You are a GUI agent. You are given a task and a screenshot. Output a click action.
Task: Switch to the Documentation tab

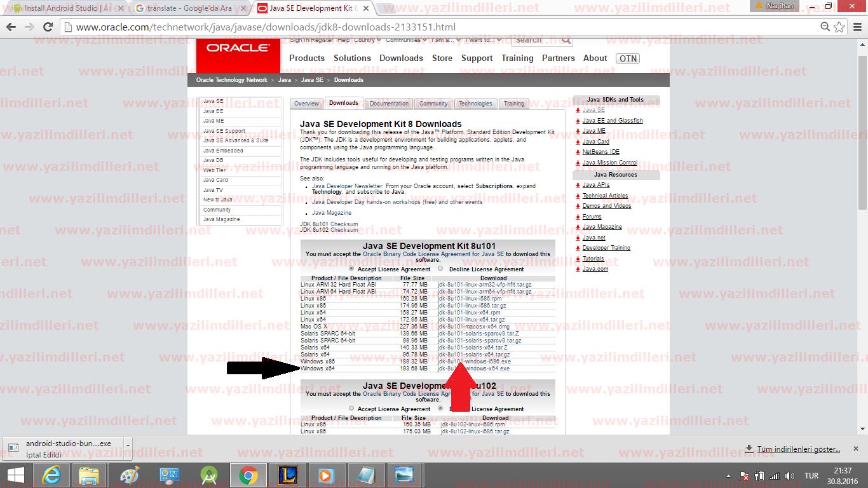coord(389,104)
